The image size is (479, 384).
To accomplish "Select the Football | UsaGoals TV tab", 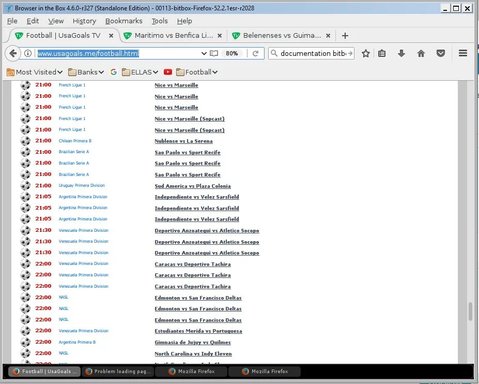I will pos(63,36).
